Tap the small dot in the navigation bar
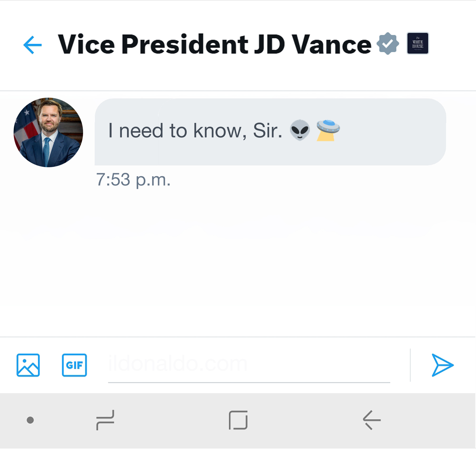Screen dimensions: 476x449 30,420
